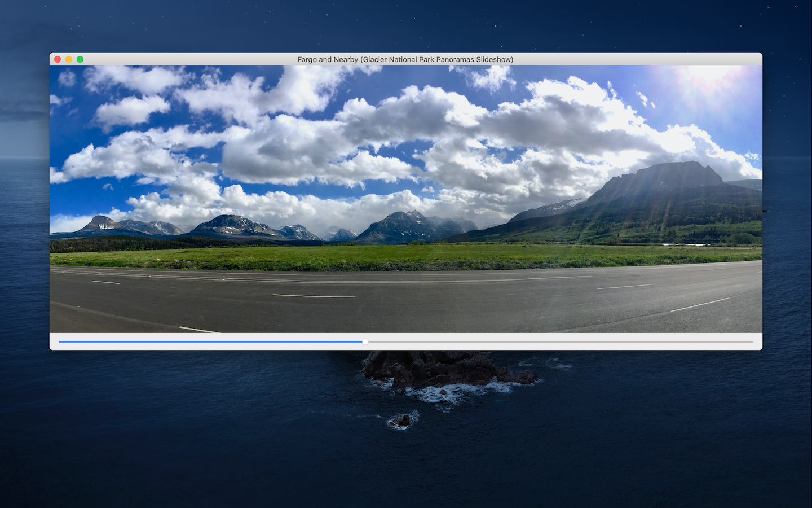Minimize the window using the yellow button
This screenshot has width=812, height=508.
coord(69,59)
